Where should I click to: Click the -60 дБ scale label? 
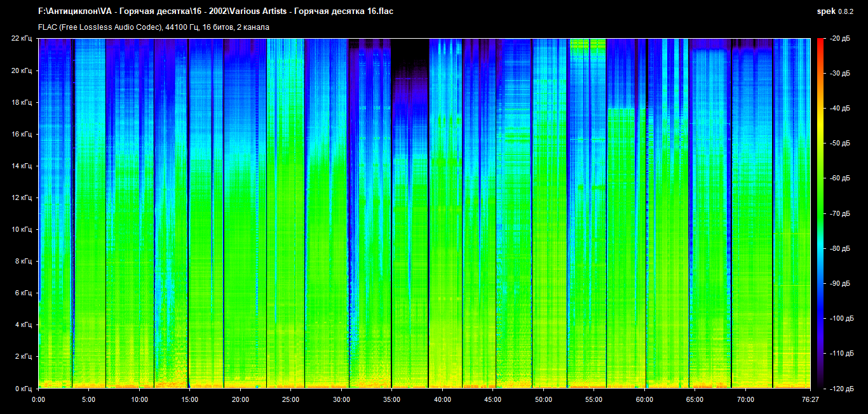[x=839, y=178]
